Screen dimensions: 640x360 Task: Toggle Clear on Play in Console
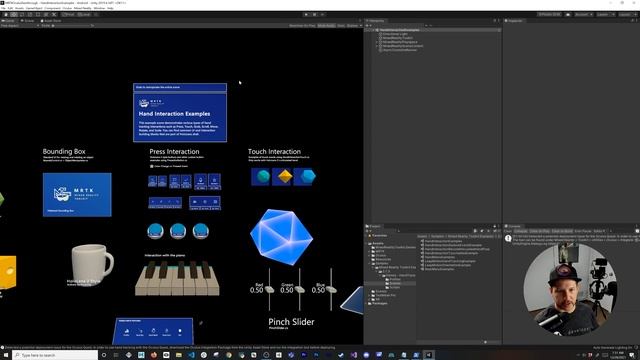(x=540, y=231)
